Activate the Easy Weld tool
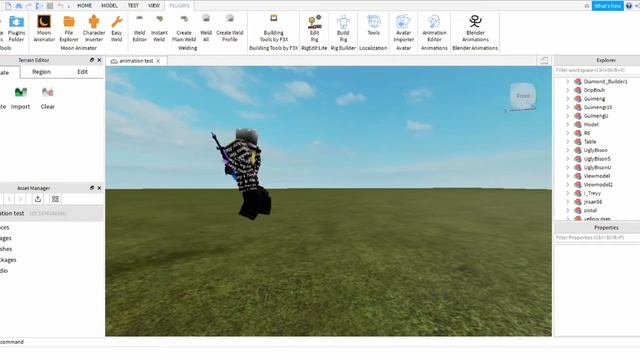The width and height of the screenshot is (640, 360). pyautogui.click(x=116, y=29)
